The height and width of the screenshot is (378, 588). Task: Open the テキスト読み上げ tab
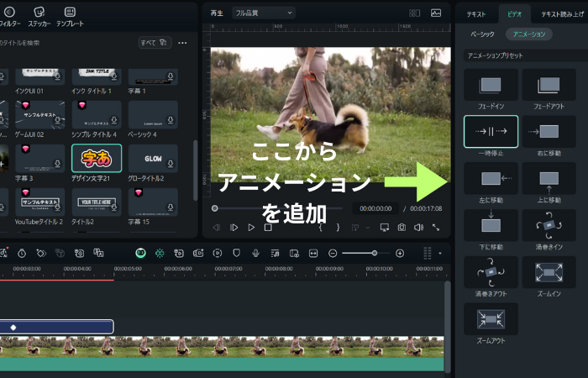563,14
